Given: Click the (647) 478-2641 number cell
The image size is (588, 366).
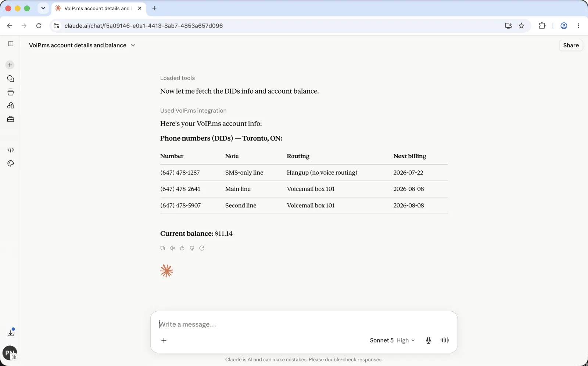Looking at the screenshot, I should point(180,189).
